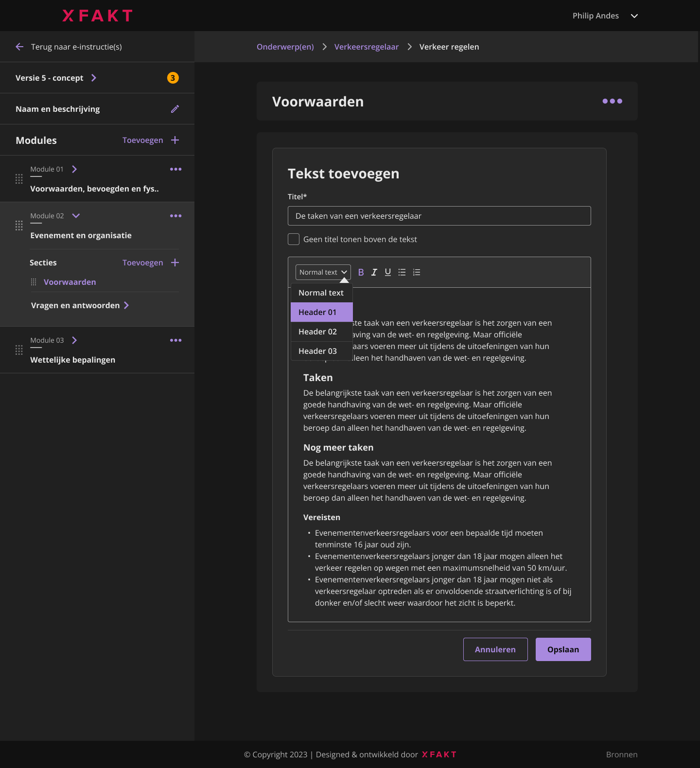The height and width of the screenshot is (768, 700).
Task: Expand Module 03 chevron
Action: [74, 340]
